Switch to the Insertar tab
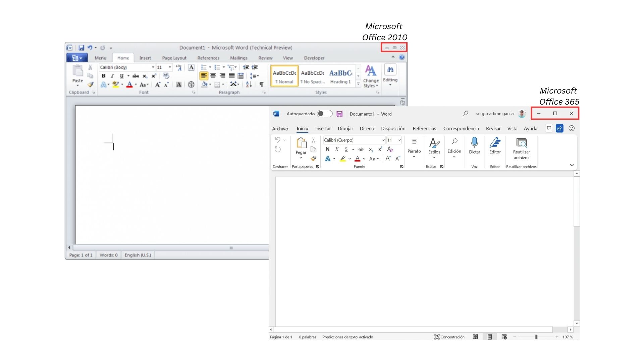This screenshot has height=362, width=644. 323,129
